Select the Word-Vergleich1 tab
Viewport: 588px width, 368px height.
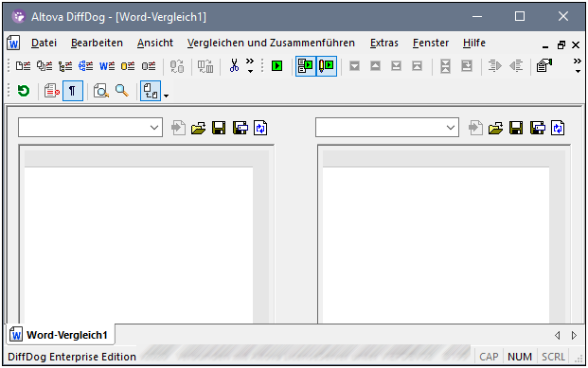(x=61, y=335)
